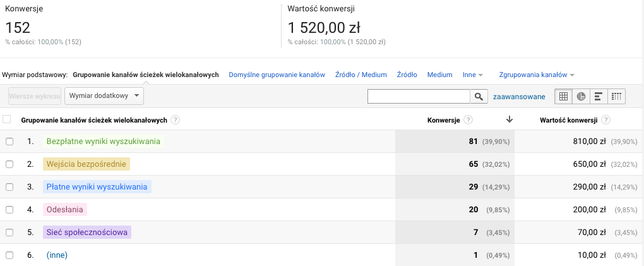Click the total 1 520,00 zł value

coord(324,28)
